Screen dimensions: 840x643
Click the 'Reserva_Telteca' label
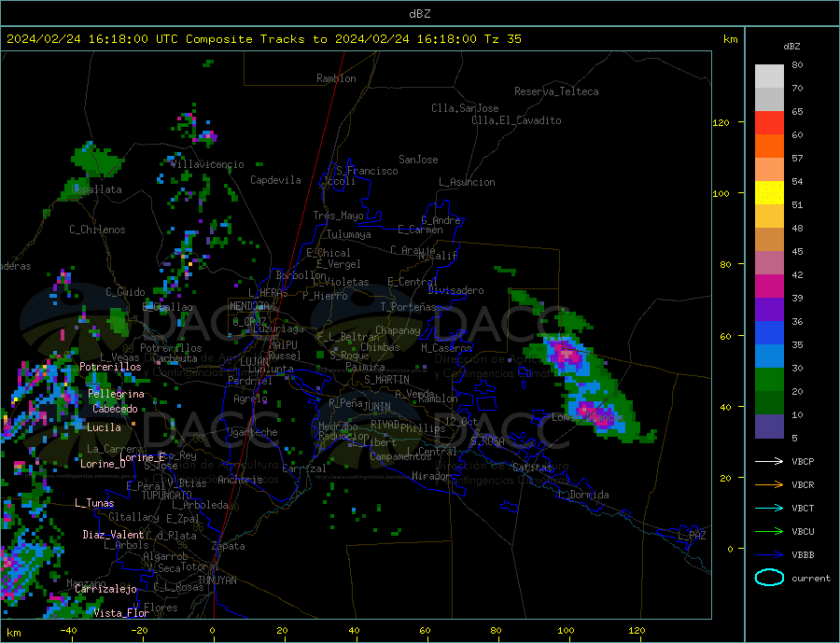(x=556, y=91)
